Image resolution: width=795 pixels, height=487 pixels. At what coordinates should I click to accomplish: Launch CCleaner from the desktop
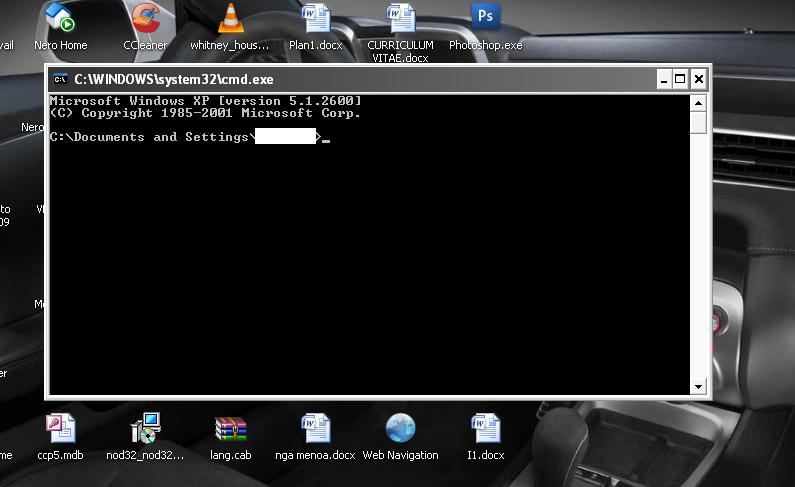click(x=145, y=20)
